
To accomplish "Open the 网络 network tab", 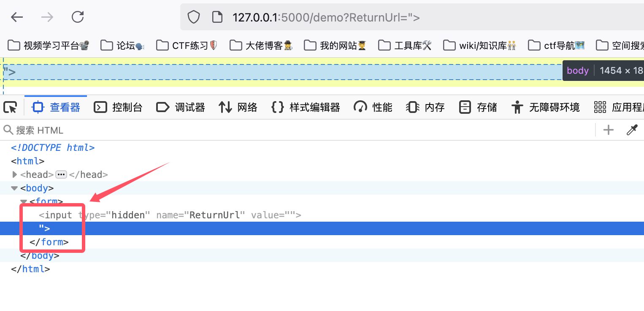I will click(238, 107).
